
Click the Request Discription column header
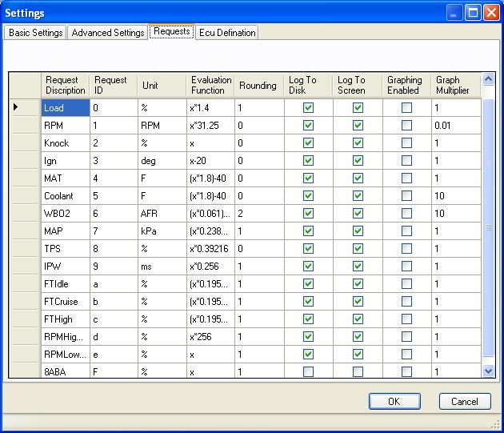click(x=66, y=85)
